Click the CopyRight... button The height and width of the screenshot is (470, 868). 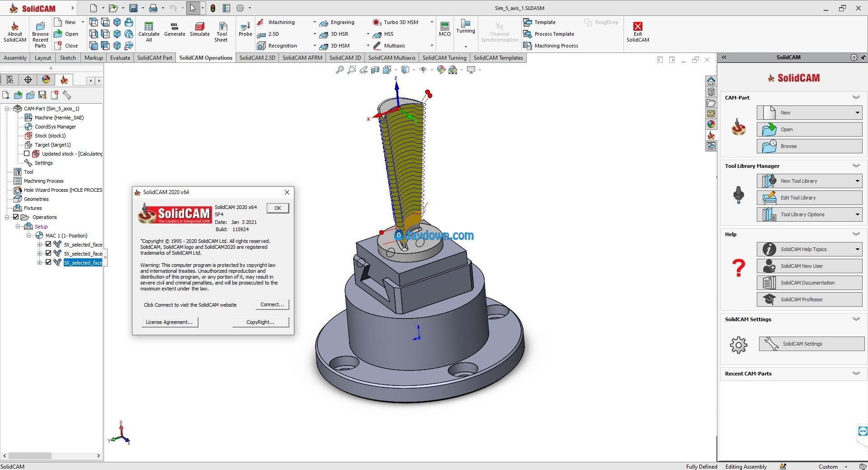(x=260, y=322)
